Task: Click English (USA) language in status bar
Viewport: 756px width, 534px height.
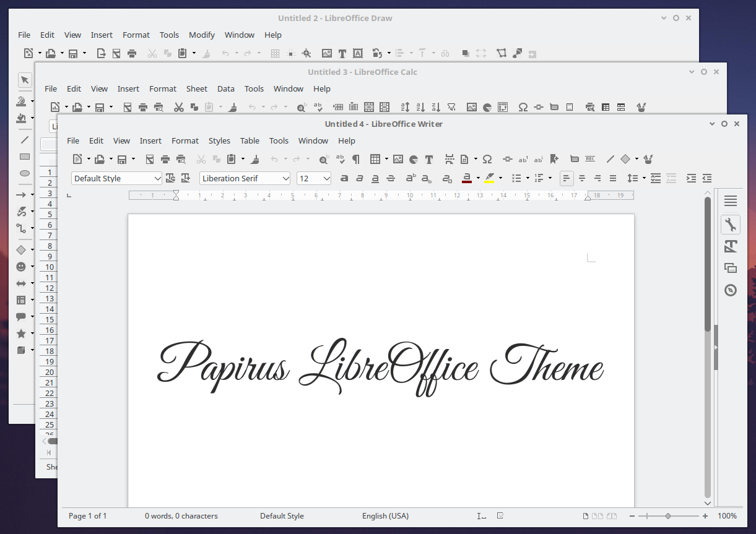Action: (x=385, y=515)
